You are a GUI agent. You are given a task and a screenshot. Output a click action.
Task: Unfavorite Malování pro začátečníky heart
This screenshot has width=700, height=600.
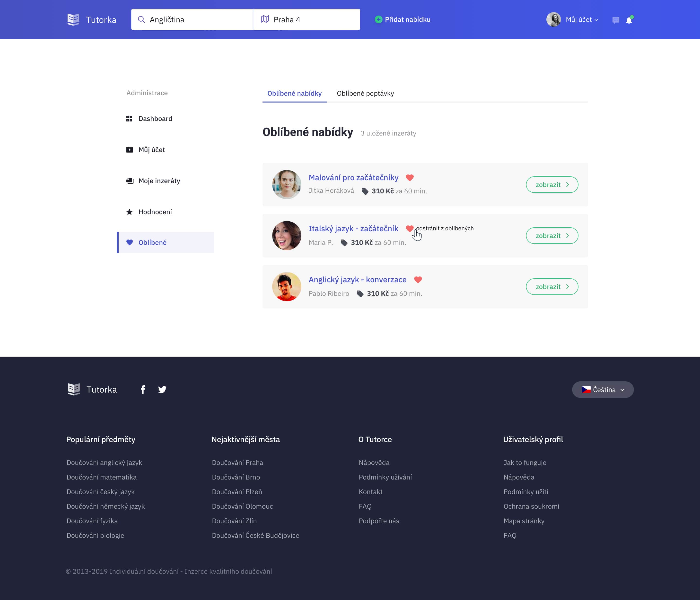(410, 178)
